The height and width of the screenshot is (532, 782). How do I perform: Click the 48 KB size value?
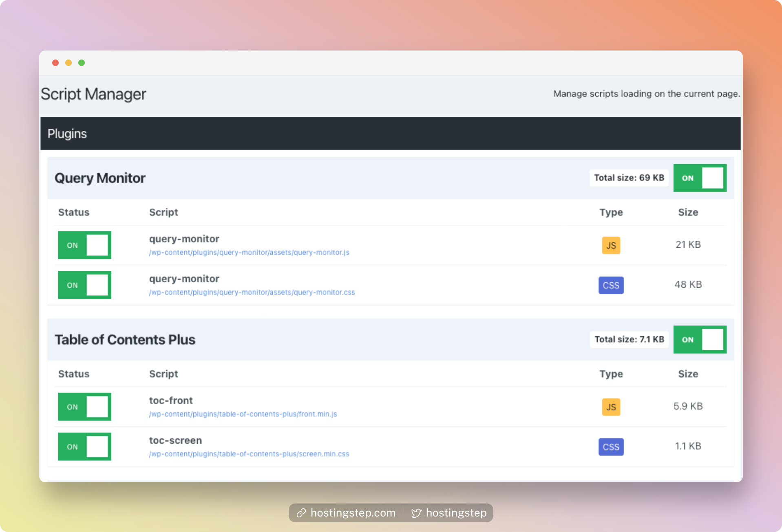click(688, 284)
